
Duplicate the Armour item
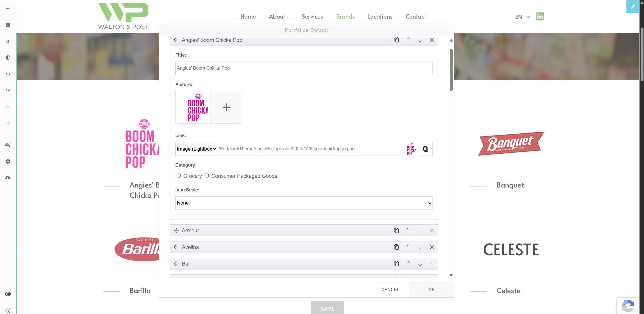pyautogui.click(x=396, y=230)
